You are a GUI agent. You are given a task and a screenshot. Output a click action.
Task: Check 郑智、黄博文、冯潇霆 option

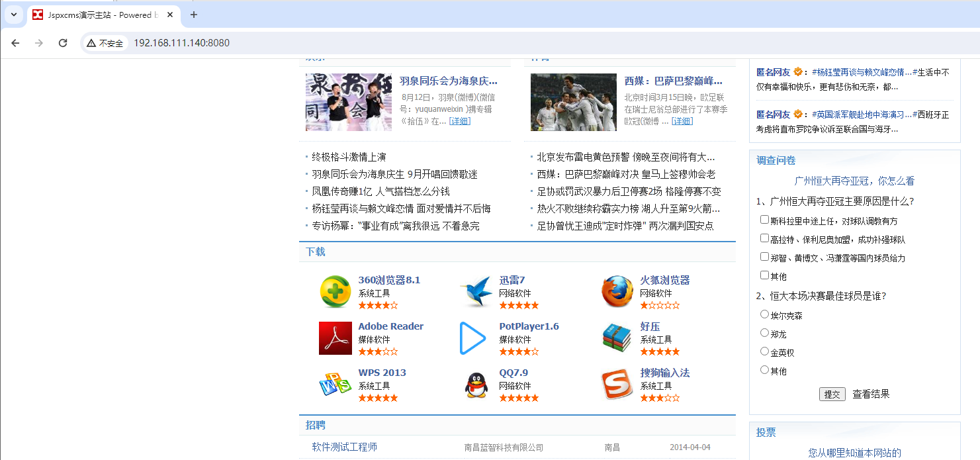(765, 257)
